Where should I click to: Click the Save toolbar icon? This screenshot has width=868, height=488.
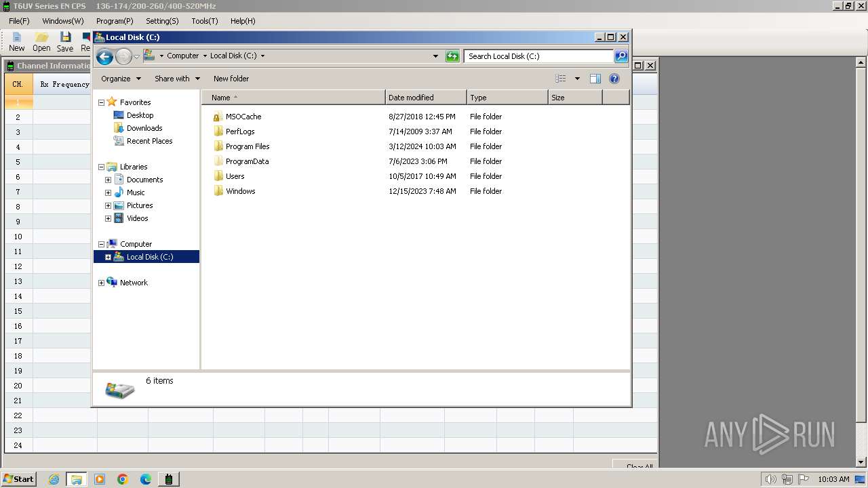[65, 42]
